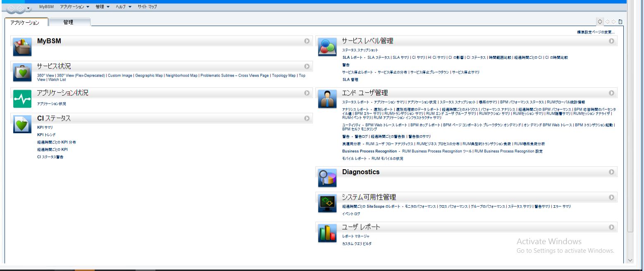Open the Custom Image link
Viewport: 644px width, 271px height.
click(120, 76)
